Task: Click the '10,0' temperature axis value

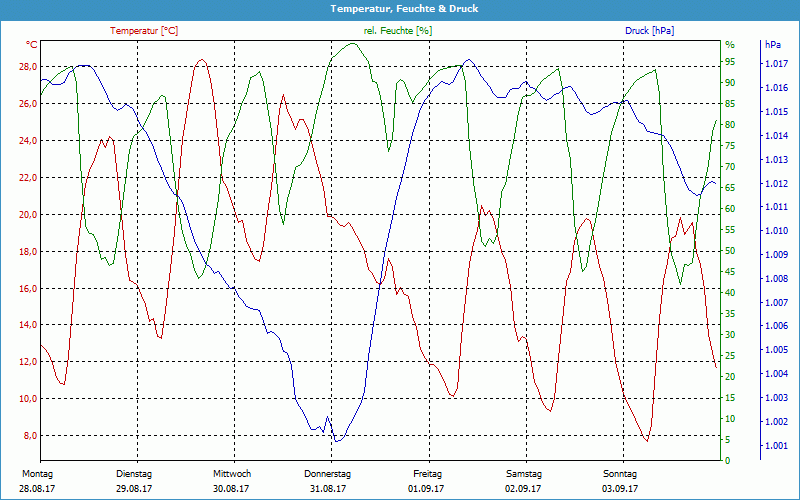Action: point(28,398)
